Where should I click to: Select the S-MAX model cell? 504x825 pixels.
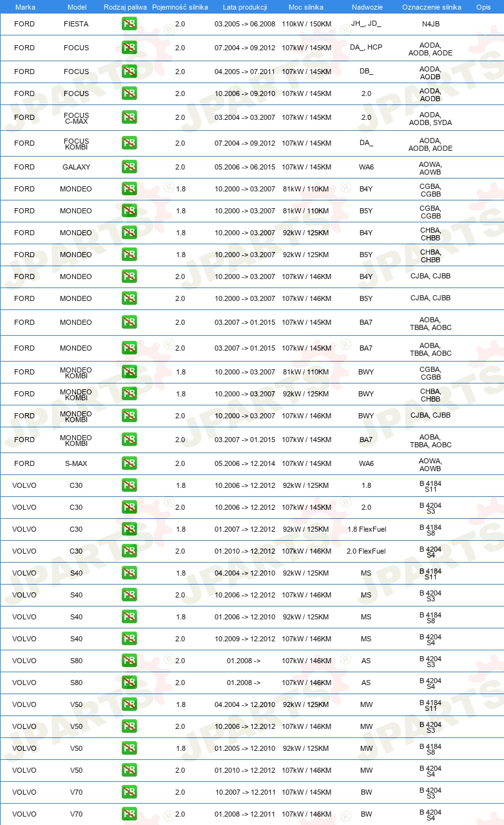[x=76, y=463]
